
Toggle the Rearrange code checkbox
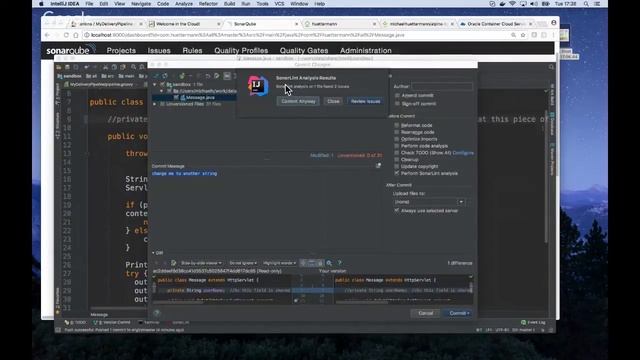click(x=397, y=132)
